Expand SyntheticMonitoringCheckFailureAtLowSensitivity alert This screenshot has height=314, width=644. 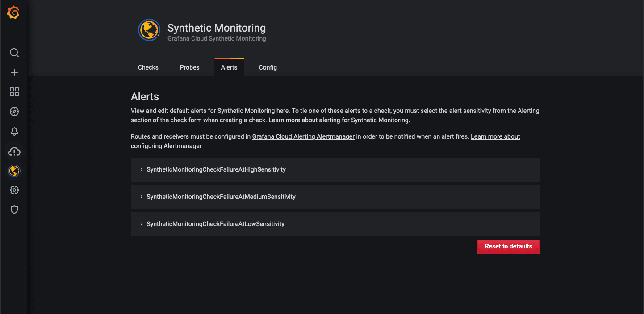click(x=215, y=224)
